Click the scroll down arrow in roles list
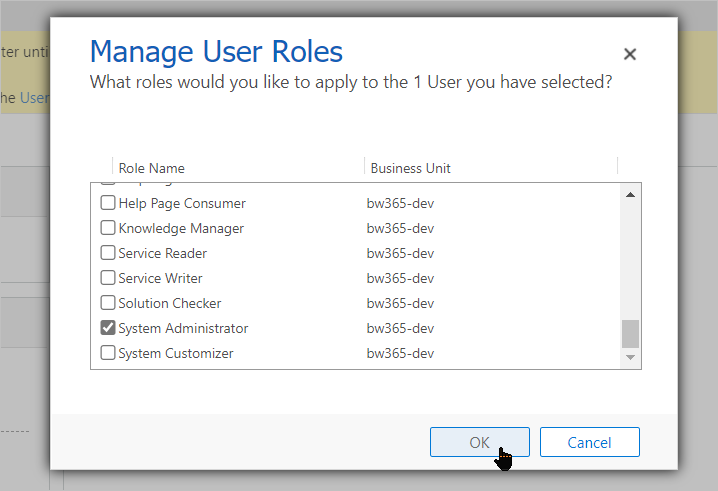 630,357
